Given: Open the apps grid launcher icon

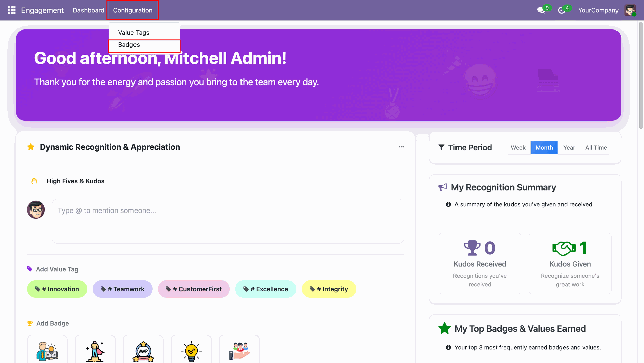Looking at the screenshot, I should pyautogui.click(x=12, y=10).
